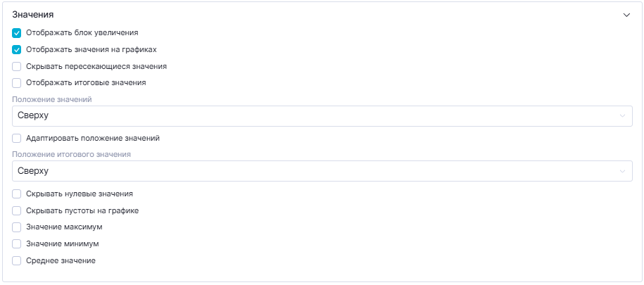Image resolution: width=644 pixels, height=285 pixels.
Task: Disable Отображать значения на графиках checkbox
Action: (x=17, y=49)
